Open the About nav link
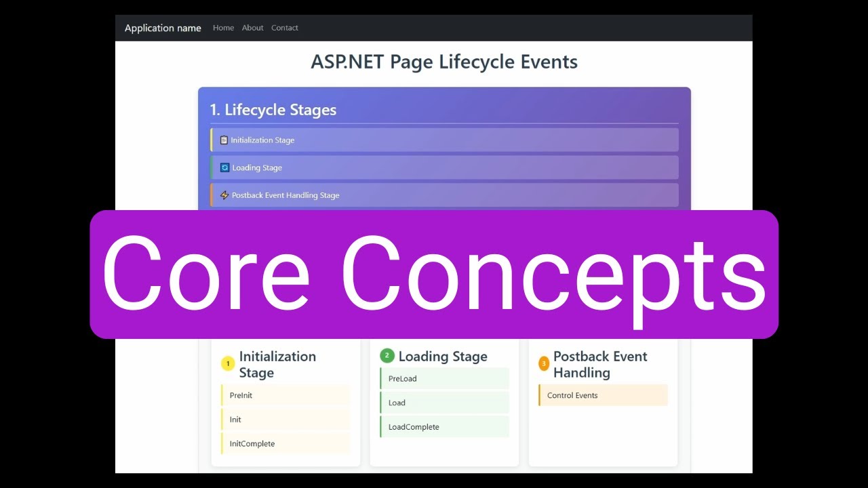868x488 pixels. [252, 28]
